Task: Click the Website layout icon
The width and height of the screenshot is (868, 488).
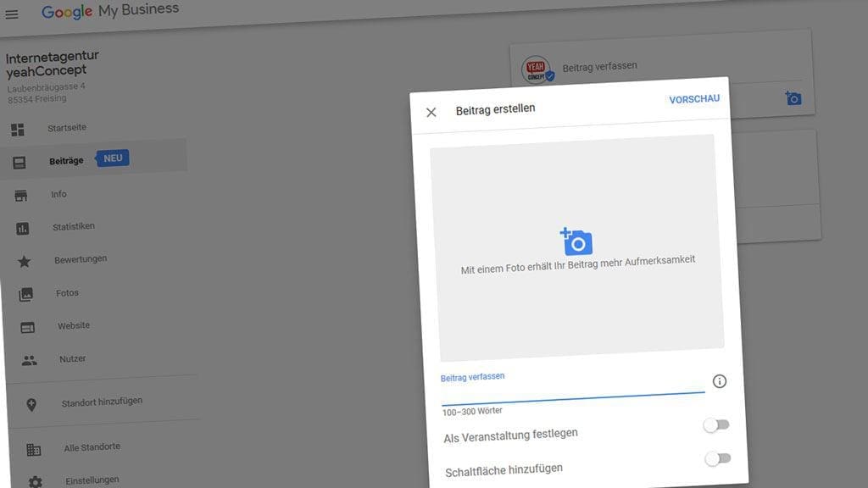Action: [28, 328]
